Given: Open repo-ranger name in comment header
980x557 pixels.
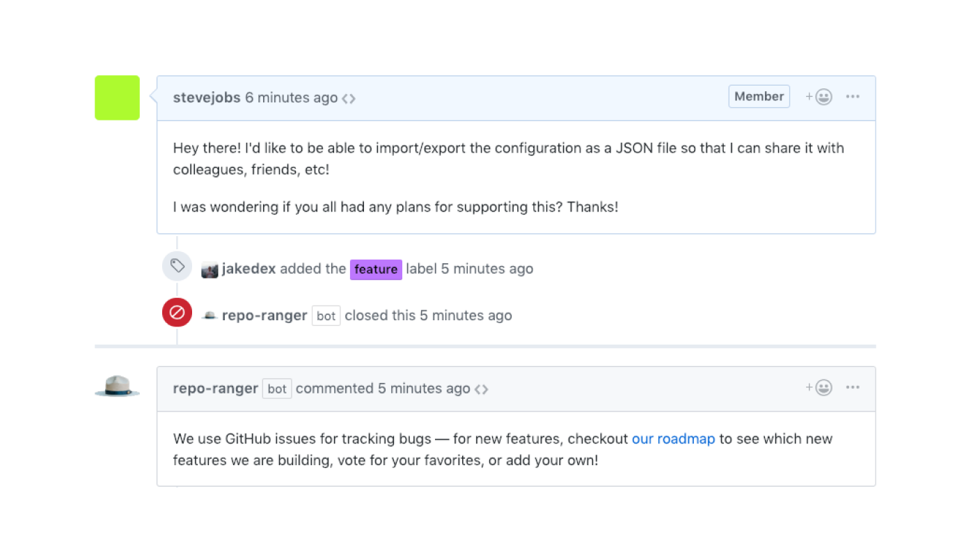Looking at the screenshot, I should (x=216, y=389).
